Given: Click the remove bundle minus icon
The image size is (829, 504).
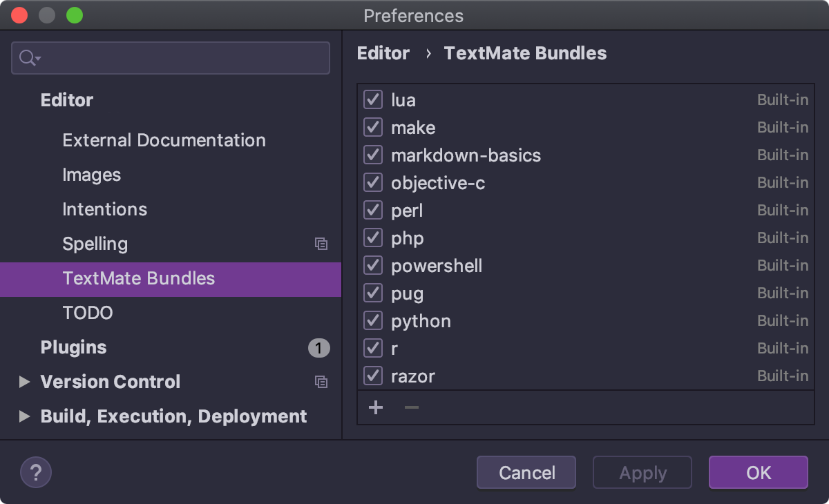Looking at the screenshot, I should [412, 407].
